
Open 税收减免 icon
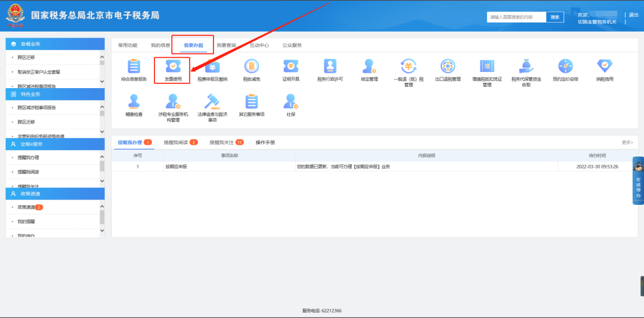pyautogui.click(x=252, y=66)
